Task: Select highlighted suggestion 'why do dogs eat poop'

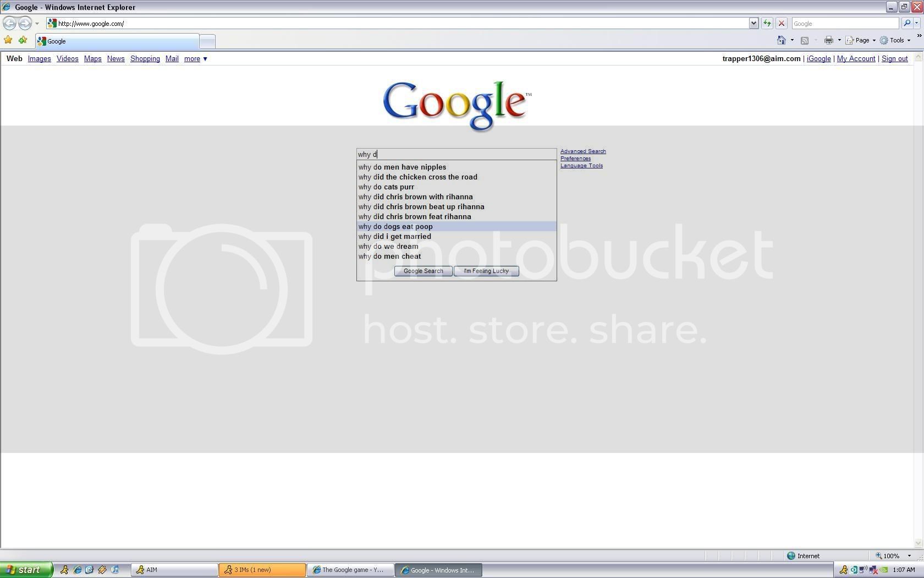Action: point(457,227)
